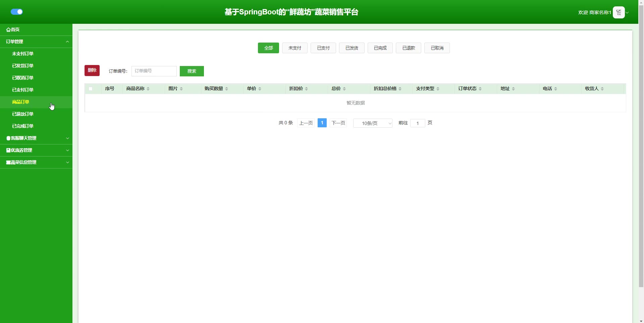Open 已退款订单 in sidebar
This screenshot has height=323, width=644.
(x=36, y=114)
